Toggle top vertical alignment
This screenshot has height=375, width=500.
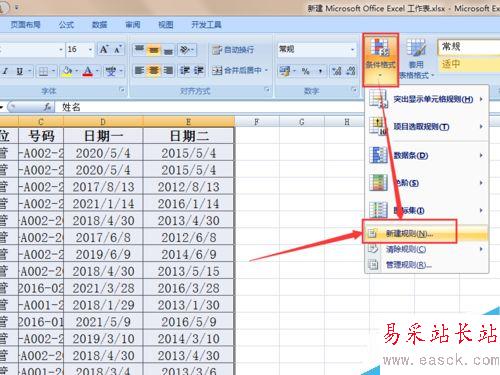click(139, 50)
